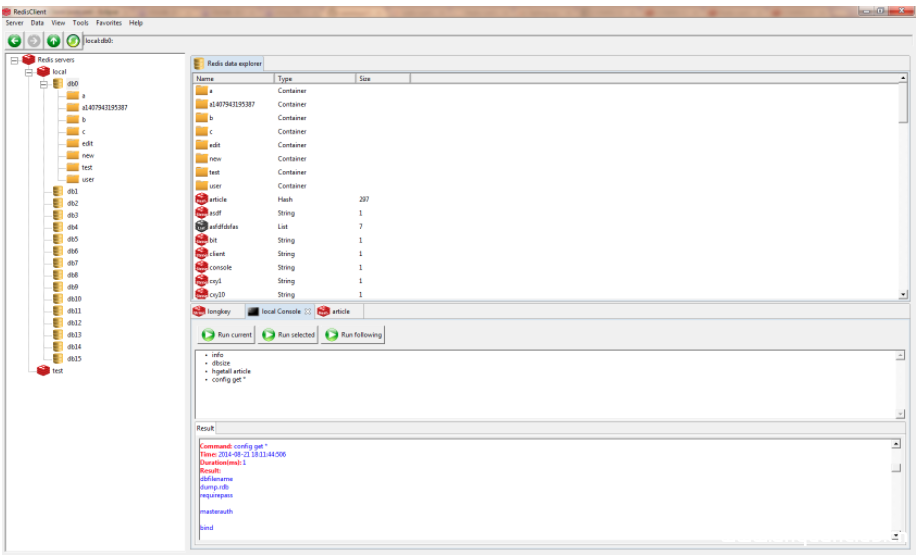Collapse the Redis servers root node
919x557 pixels.
tap(14, 60)
